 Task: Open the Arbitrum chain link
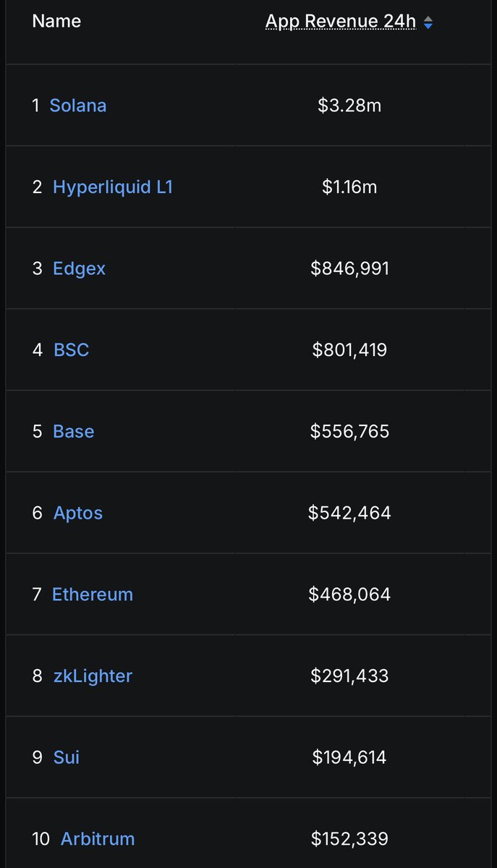[98, 839]
